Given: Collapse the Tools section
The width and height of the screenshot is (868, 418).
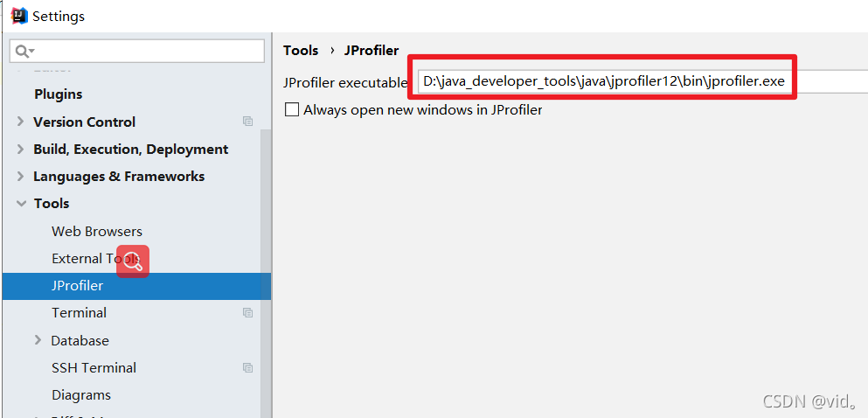Looking at the screenshot, I should pos(22,204).
